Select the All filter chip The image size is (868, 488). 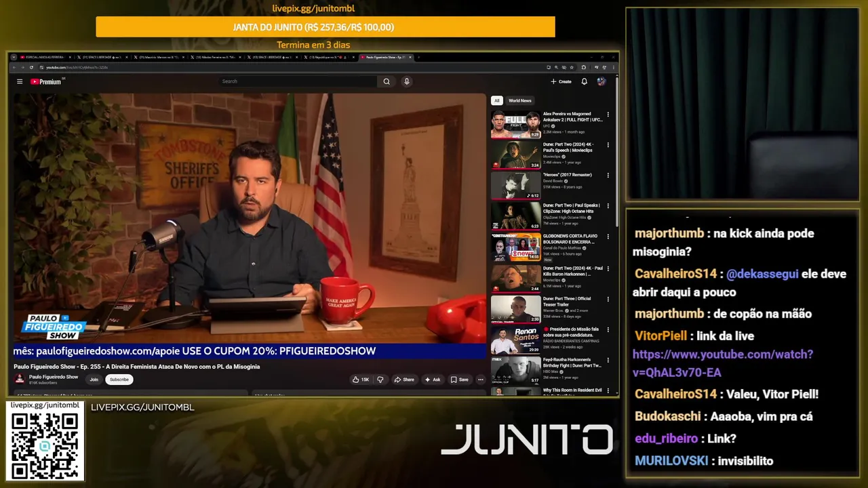496,100
